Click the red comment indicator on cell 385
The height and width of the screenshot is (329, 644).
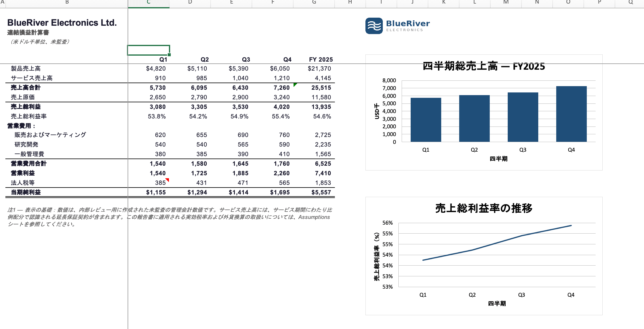(x=167, y=179)
